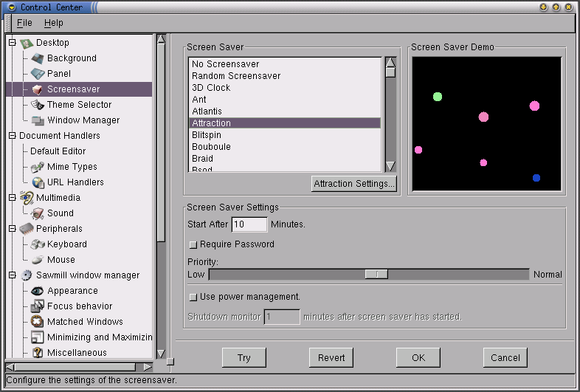Enable the Require Password checkbox
This screenshot has width=580, height=392.
pos(193,244)
